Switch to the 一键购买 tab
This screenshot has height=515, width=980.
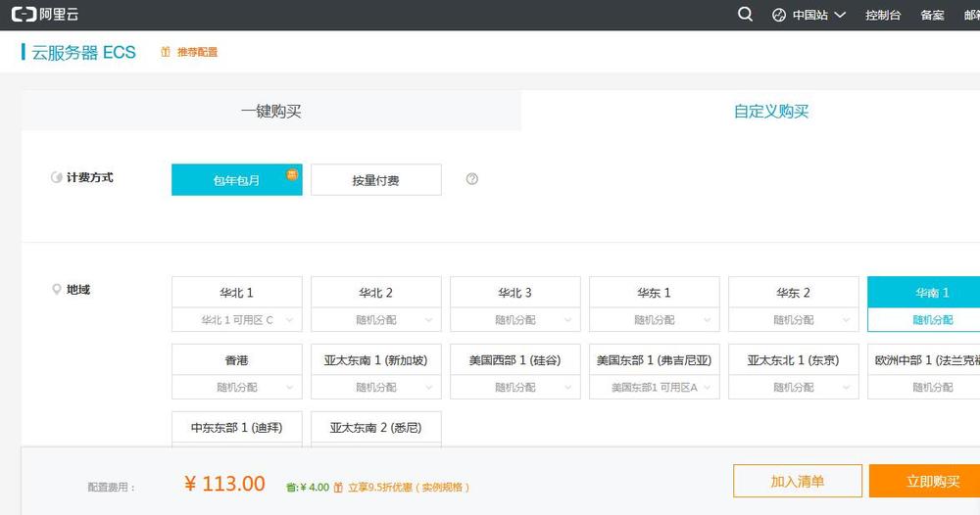click(x=271, y=111)
